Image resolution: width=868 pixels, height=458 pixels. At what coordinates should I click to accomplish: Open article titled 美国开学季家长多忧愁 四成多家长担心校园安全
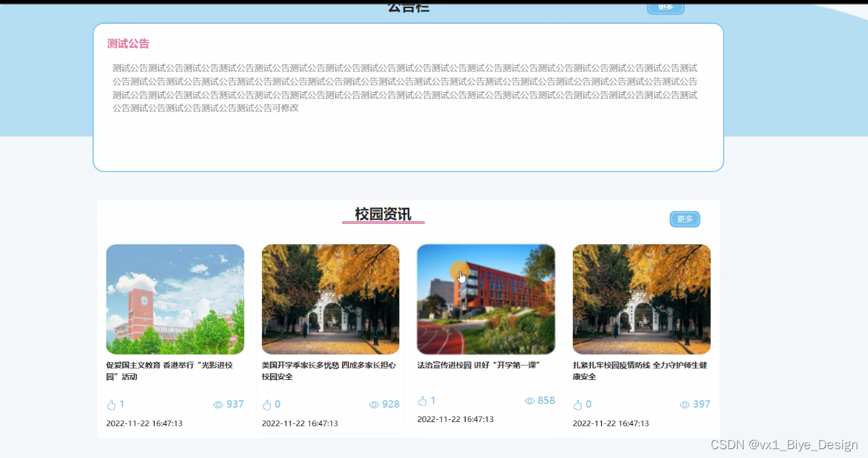pos(328,370)
